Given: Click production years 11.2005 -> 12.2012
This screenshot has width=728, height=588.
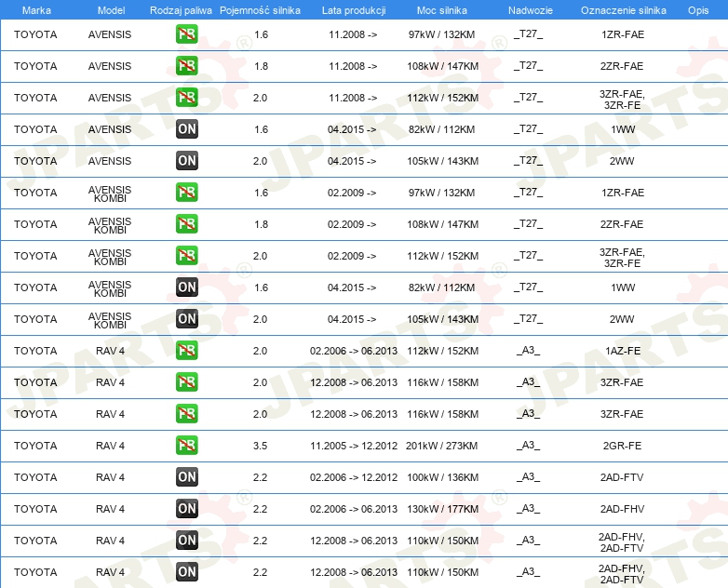Looking at the screenshot, I should point(354,446).
